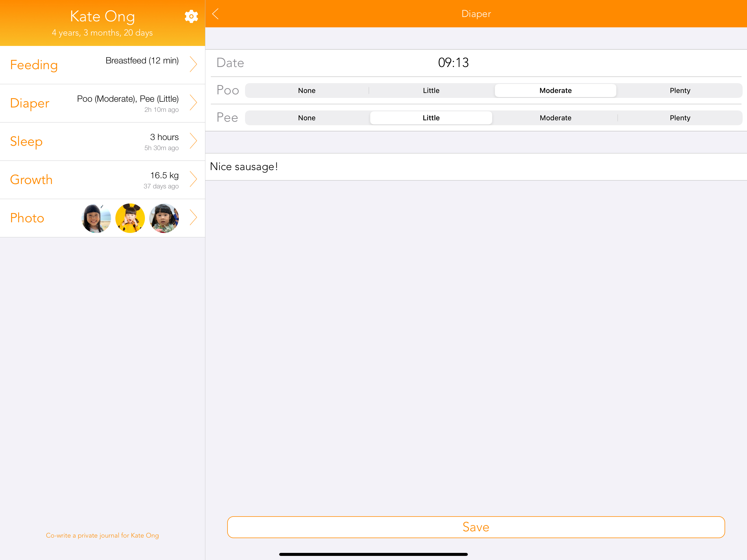The height and width of the screenshot is (560, 747).
Task: Open the third photo thumbnail
Action: click(164, 218)
